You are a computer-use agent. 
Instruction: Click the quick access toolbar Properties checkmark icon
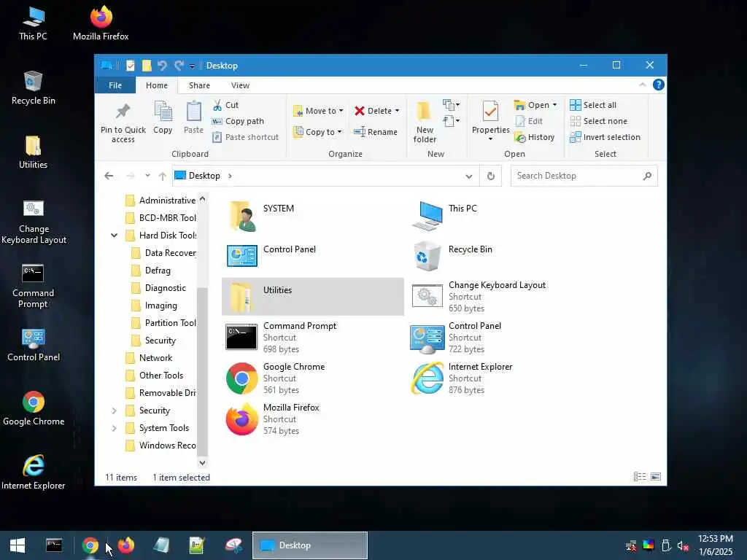(x=131, y=65)
